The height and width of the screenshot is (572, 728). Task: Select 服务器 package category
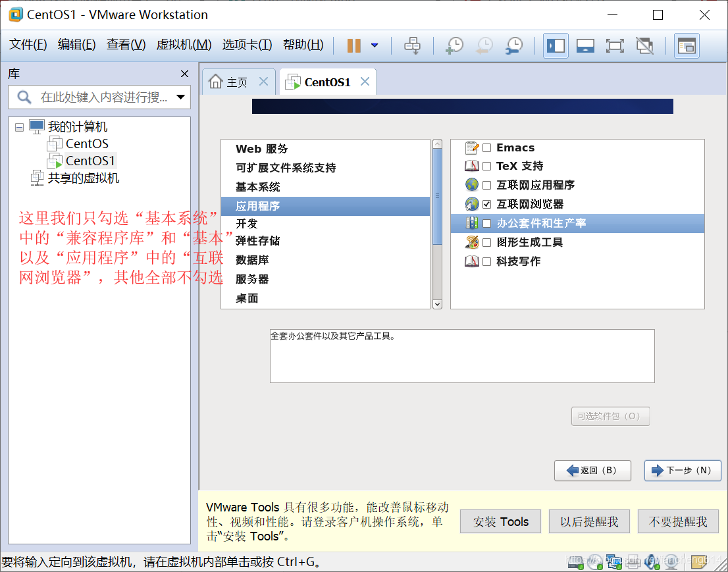(325, 279)
